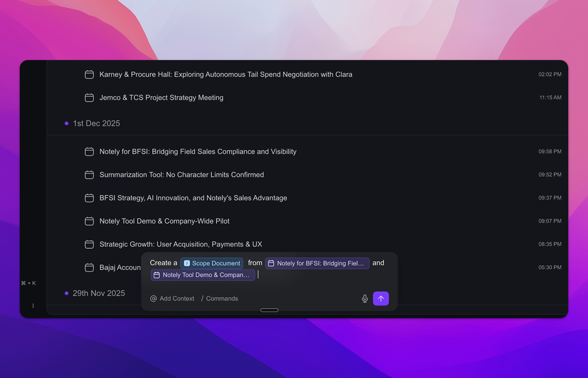Click the calendar icon beside "Notely Tool Demo & Company-Wide Pilot"
This screenshot has width=588, height=378.
pyautogui.click(x=89, y=221)
